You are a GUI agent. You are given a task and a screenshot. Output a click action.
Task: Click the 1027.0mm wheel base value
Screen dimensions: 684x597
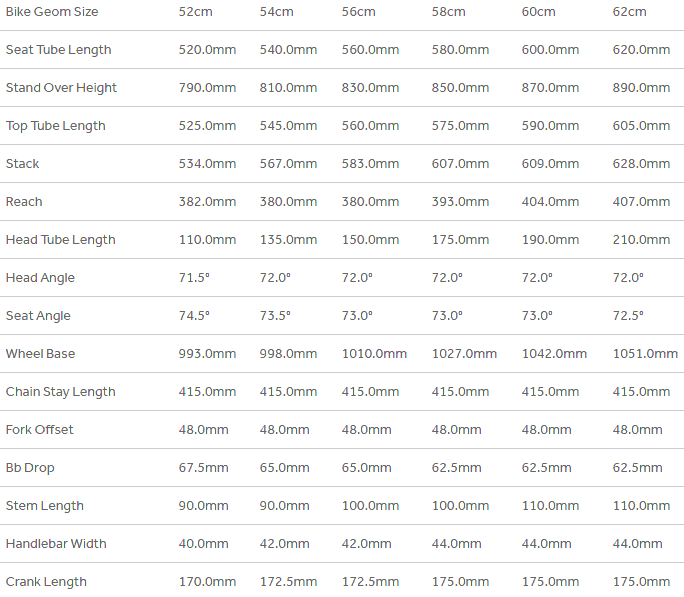pyautogui.click(x=464, y=354)
